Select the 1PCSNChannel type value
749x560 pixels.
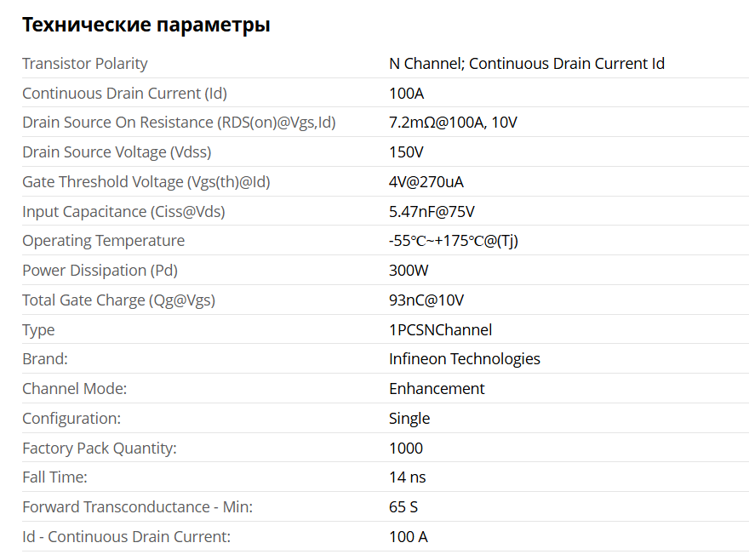point(440,329)
